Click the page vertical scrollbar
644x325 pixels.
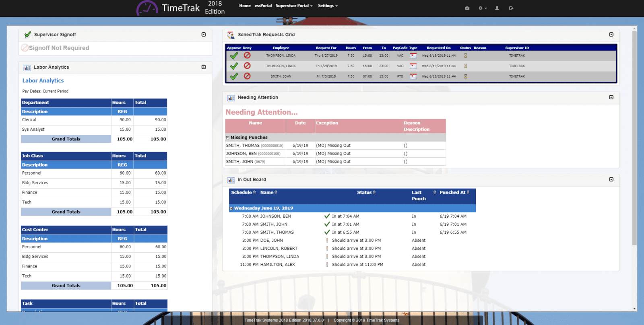tap(634, 138)
